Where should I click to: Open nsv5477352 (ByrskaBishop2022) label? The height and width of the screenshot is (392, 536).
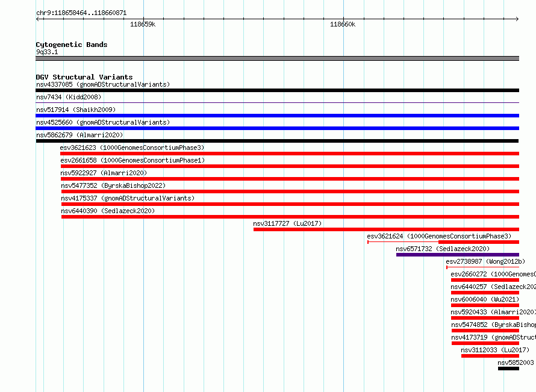[x=113, y=185]
